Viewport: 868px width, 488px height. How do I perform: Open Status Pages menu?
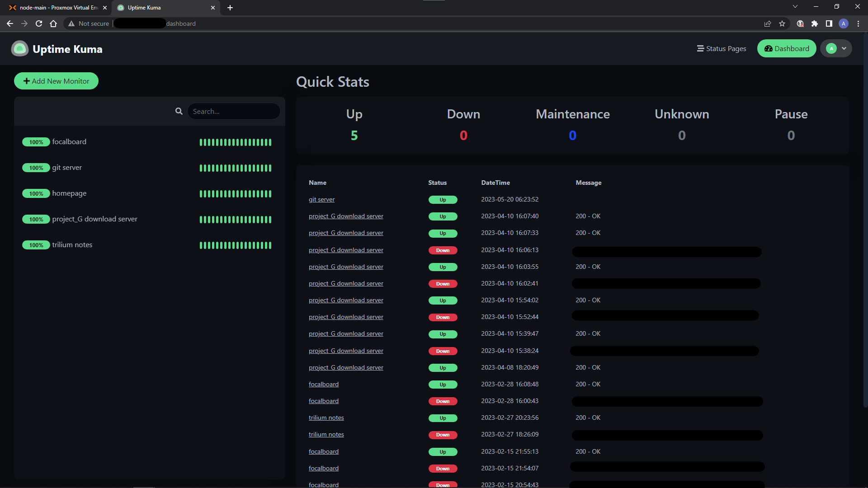pyautogui.click(x=722, y=48)
